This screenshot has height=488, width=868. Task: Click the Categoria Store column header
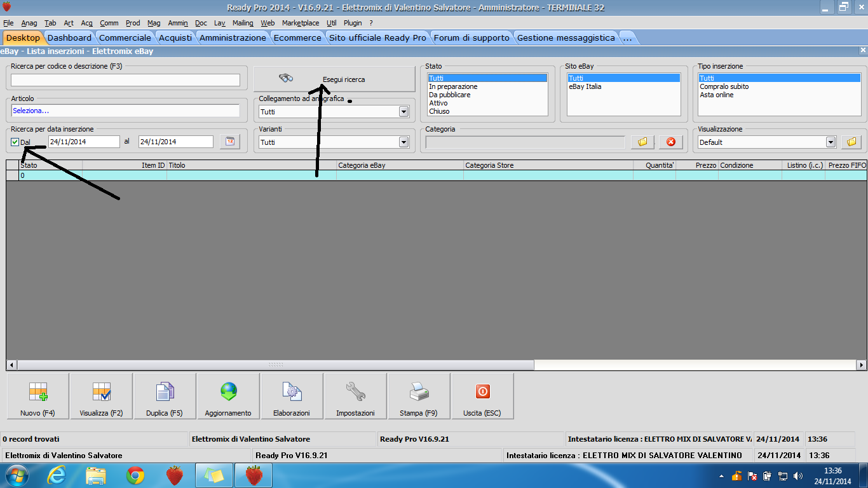[548, 165]
